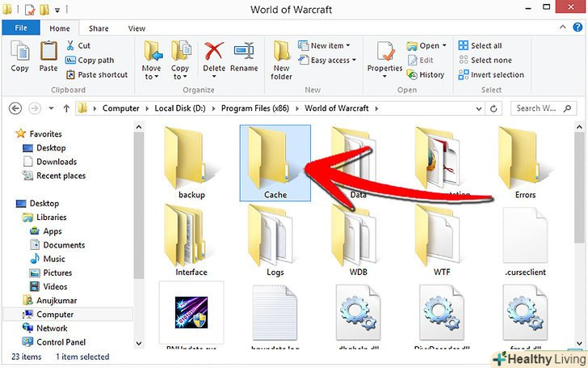
Task: Select the WDB folder
Action: (x=359, y=240)
